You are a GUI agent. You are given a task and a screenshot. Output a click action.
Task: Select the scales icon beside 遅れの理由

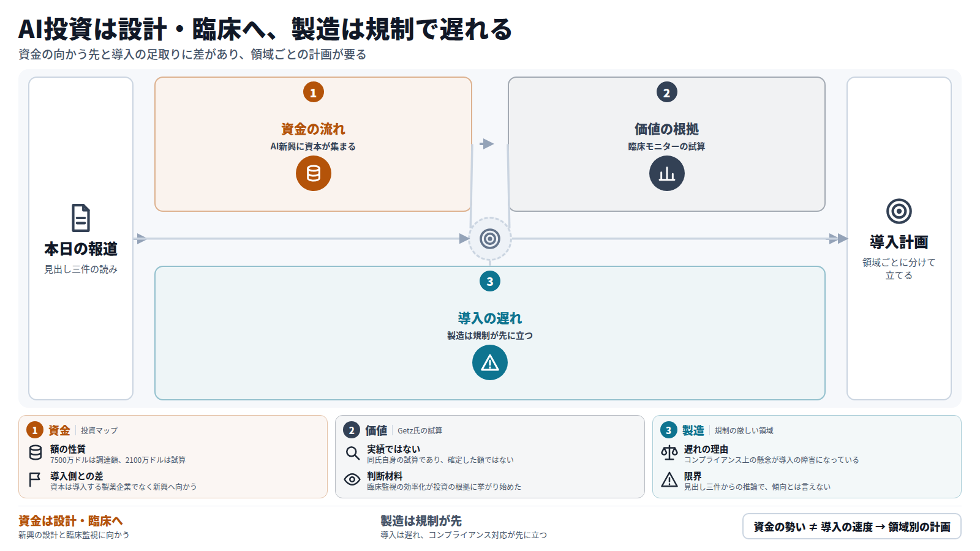tap(669, 452)
